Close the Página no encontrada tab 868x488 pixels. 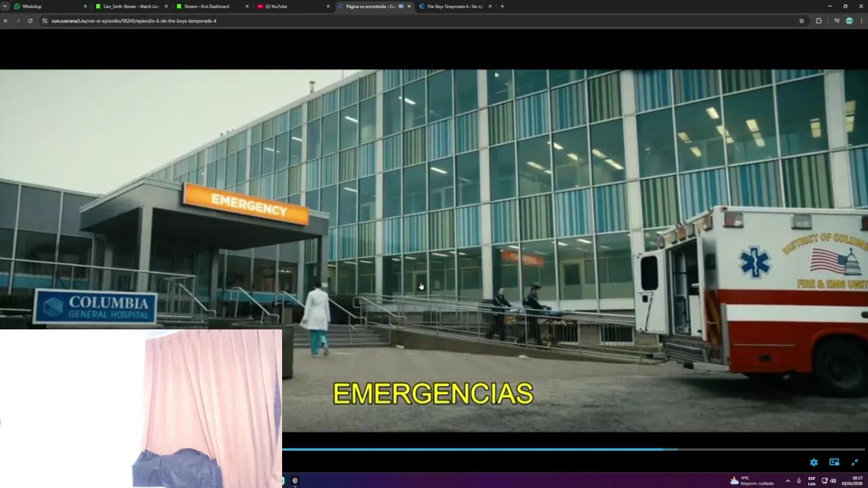(x=409, y=6)
